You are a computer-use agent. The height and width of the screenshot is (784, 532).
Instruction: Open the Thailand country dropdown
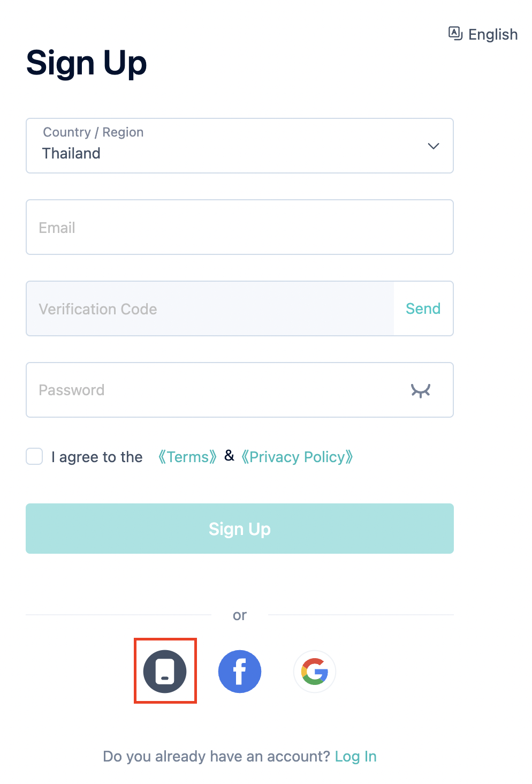[240, 146]
